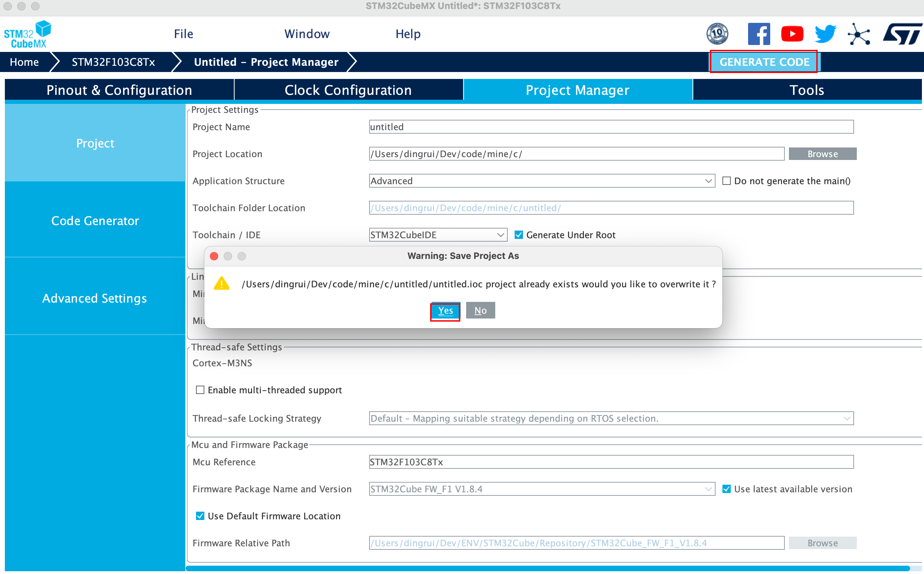
Task: Open the Twitter bird icon
Action: coord(825,34)
